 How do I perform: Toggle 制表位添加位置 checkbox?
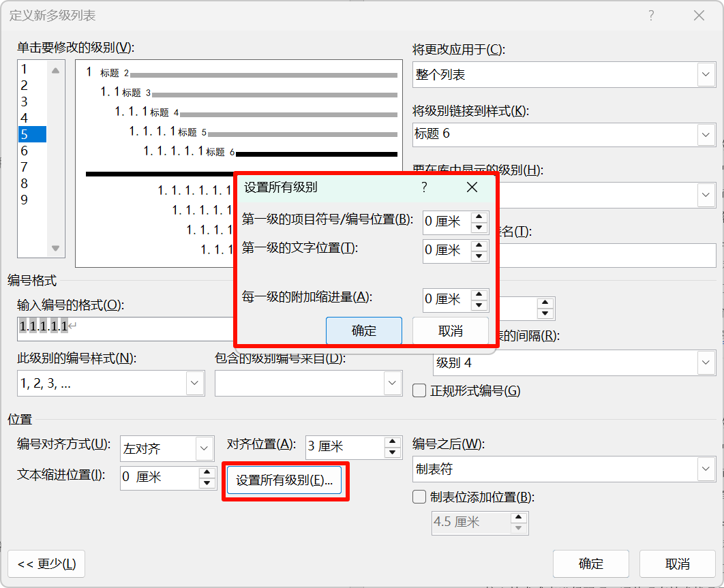pyautogui.click(x=420, y=497)
